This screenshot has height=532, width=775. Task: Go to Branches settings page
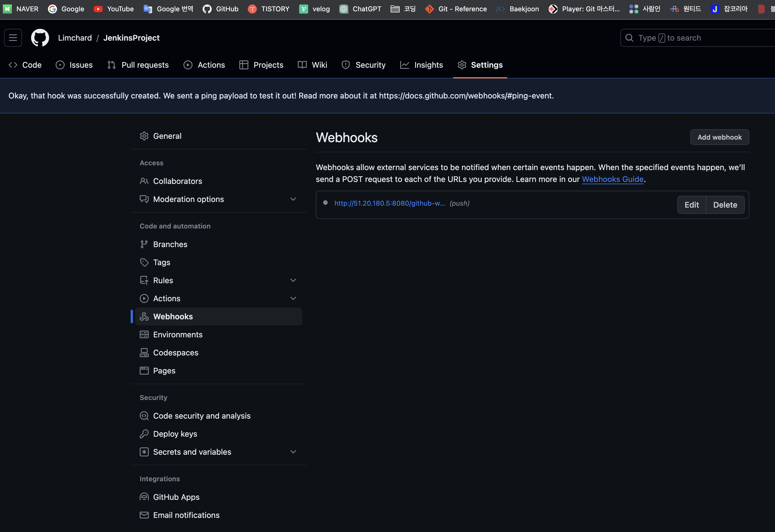[170, 244]
